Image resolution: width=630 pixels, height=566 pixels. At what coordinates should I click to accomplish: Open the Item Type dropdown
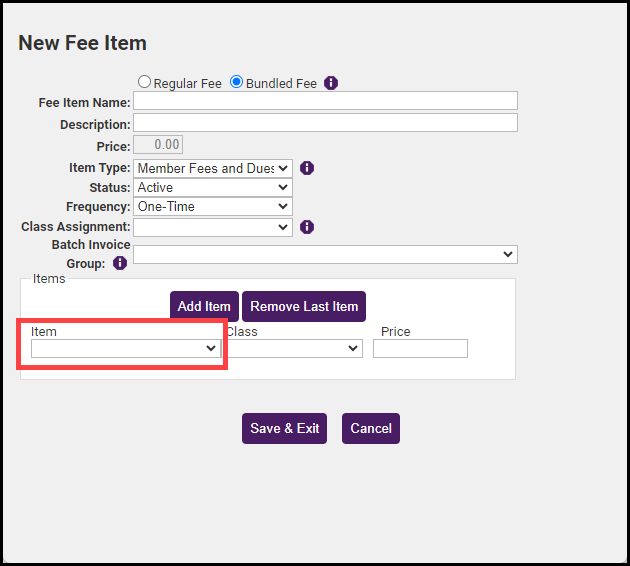pos(212,168)
